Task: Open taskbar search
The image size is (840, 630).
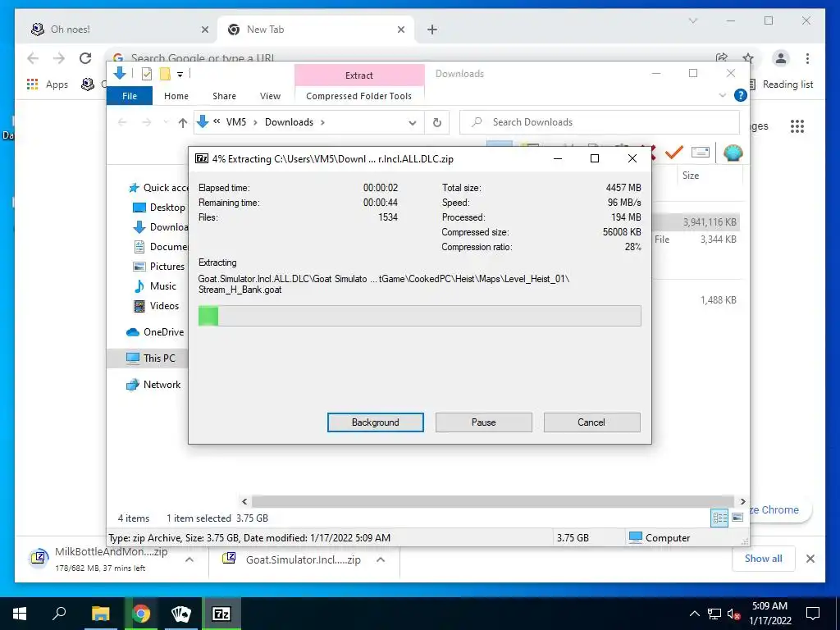Action: tap(59, 614)
